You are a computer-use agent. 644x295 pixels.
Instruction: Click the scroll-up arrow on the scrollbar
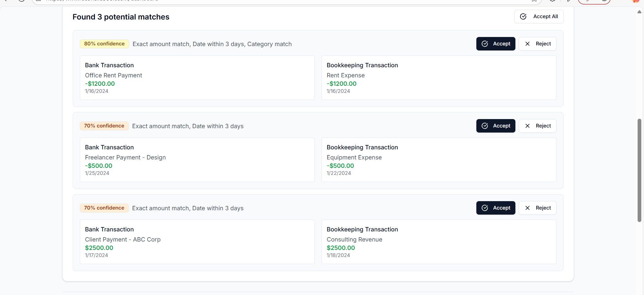pos(639,12)
